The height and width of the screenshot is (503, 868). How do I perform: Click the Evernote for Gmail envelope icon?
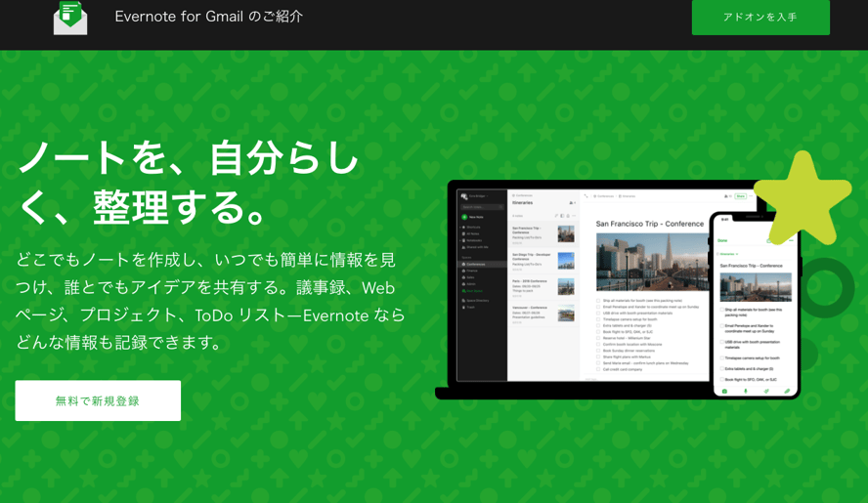click(x=70, y=18)
